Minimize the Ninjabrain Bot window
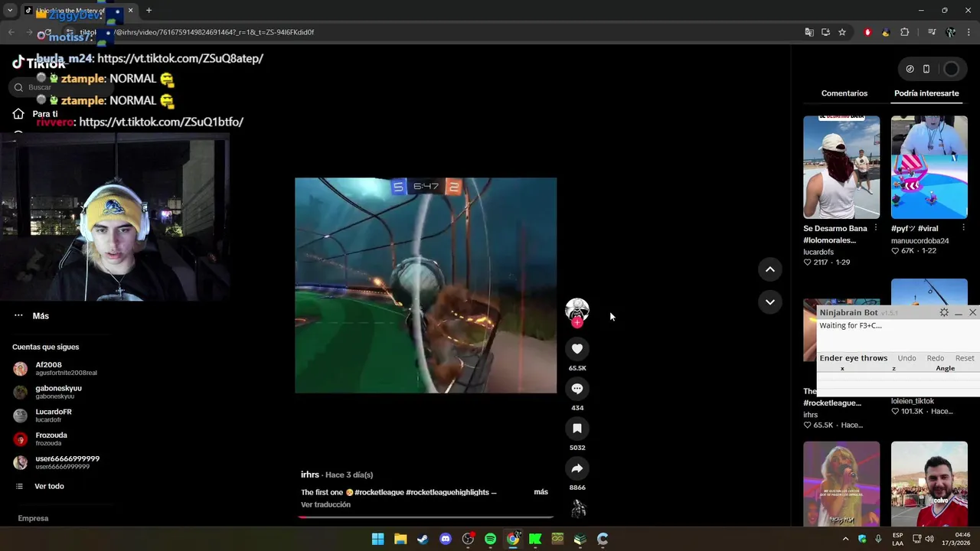Screen dimensions: 980x551 click(959, 312)
